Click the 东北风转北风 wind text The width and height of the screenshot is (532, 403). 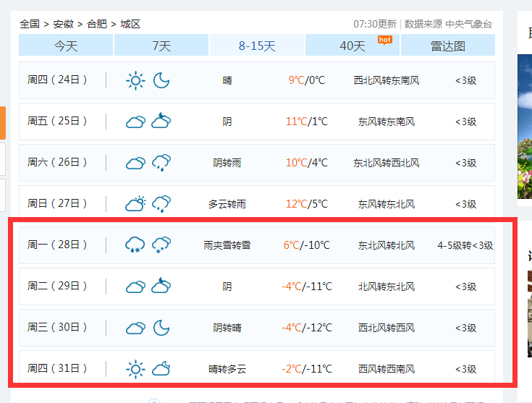387,245
